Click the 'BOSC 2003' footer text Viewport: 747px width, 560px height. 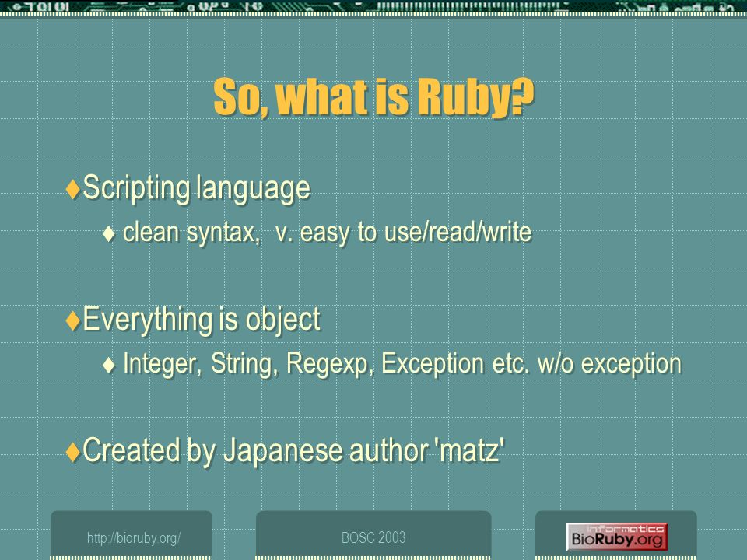tap(373, 537)
